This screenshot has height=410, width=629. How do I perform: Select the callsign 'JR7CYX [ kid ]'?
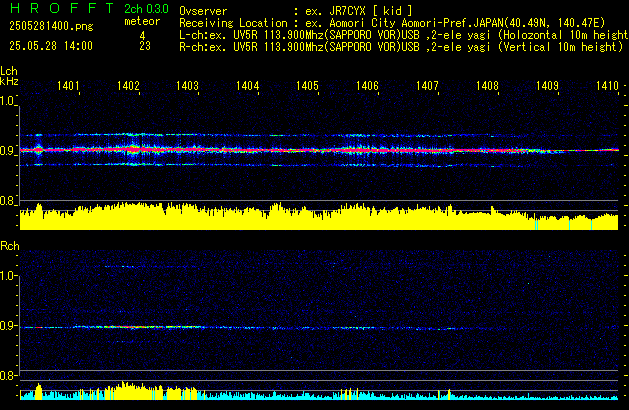pos(371,11)
